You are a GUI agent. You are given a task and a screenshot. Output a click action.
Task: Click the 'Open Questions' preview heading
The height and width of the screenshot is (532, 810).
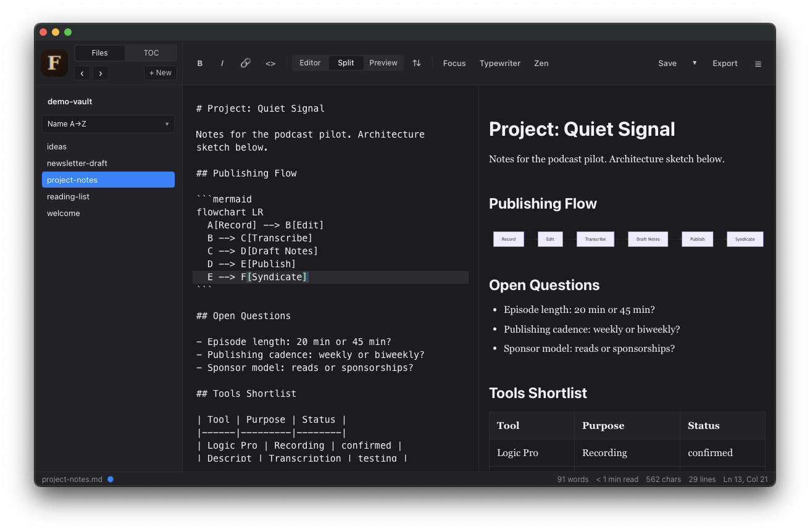click(545, 285)
